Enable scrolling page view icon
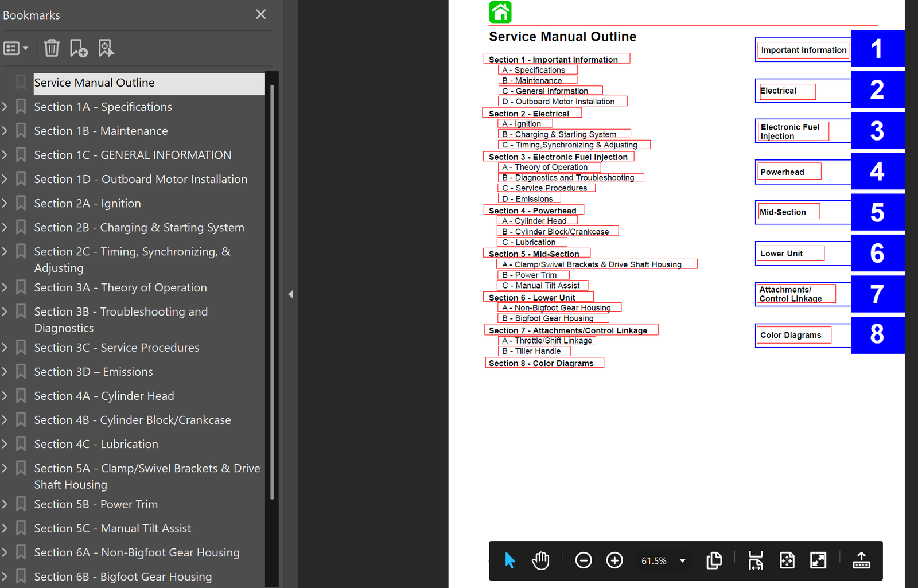This screenshot has height=588, width=918. tap(756, 560)
